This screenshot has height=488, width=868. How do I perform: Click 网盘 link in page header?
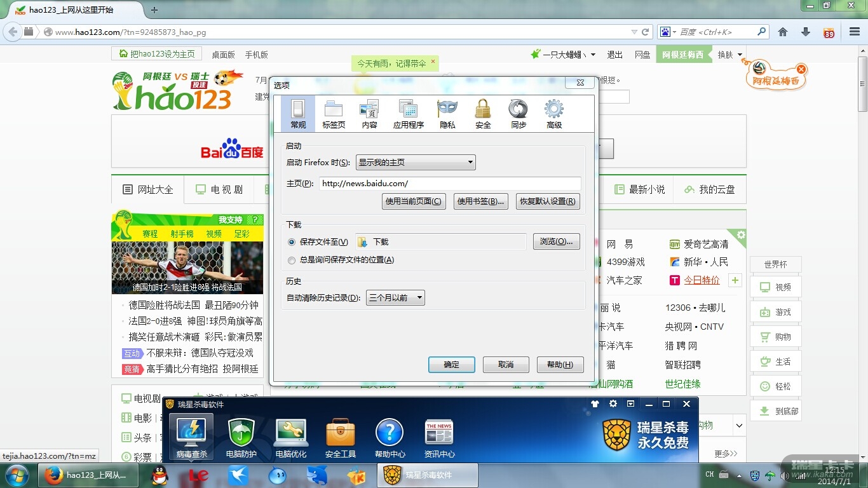pos(642,55)
